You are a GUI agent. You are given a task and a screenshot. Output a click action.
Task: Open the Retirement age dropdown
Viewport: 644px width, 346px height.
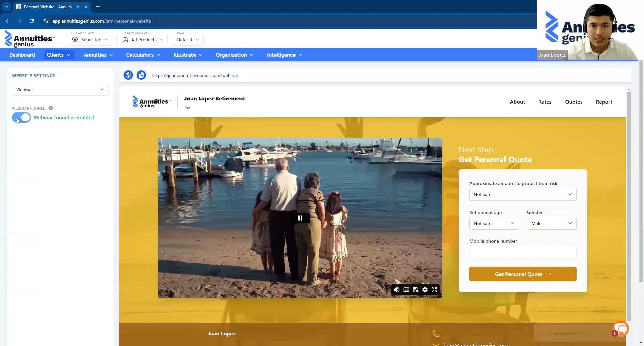(x=493, y=223)
